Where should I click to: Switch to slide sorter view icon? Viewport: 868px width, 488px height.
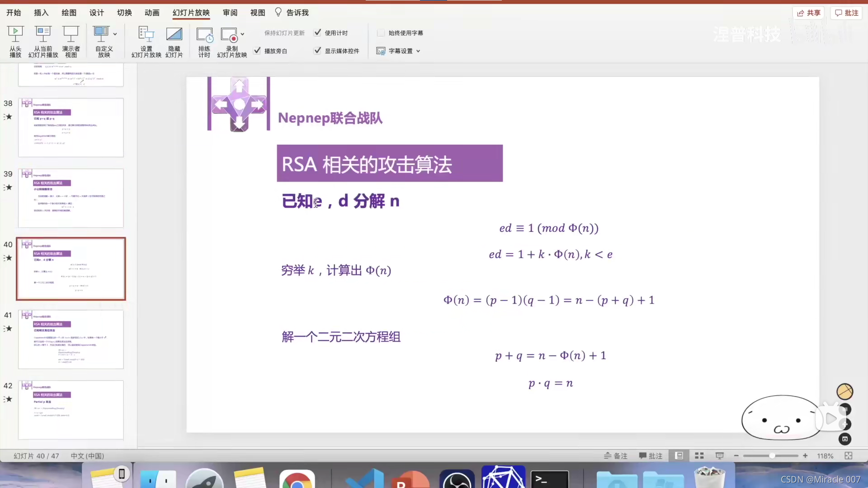point(699,456)
